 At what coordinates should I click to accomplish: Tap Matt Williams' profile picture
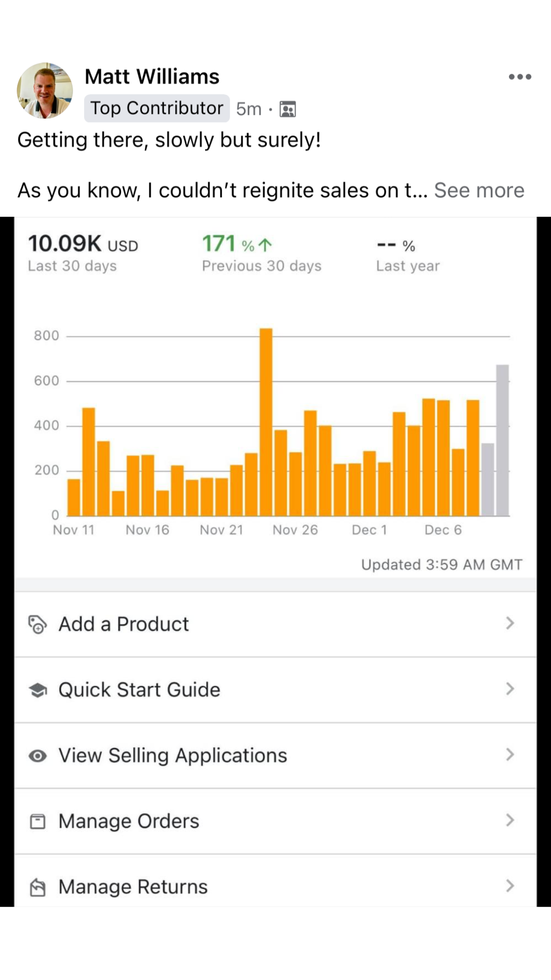coord(45,90)
